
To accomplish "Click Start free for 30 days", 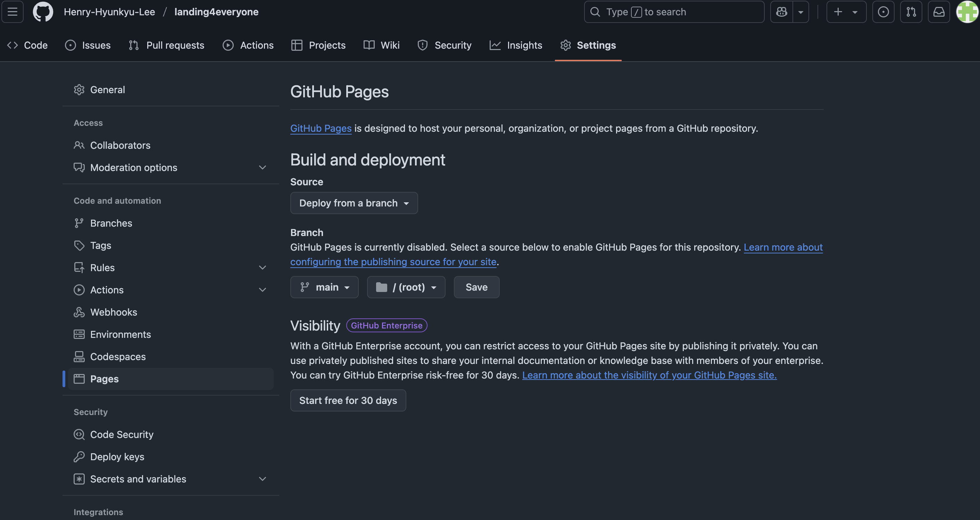I will click(x=348, y=400).
